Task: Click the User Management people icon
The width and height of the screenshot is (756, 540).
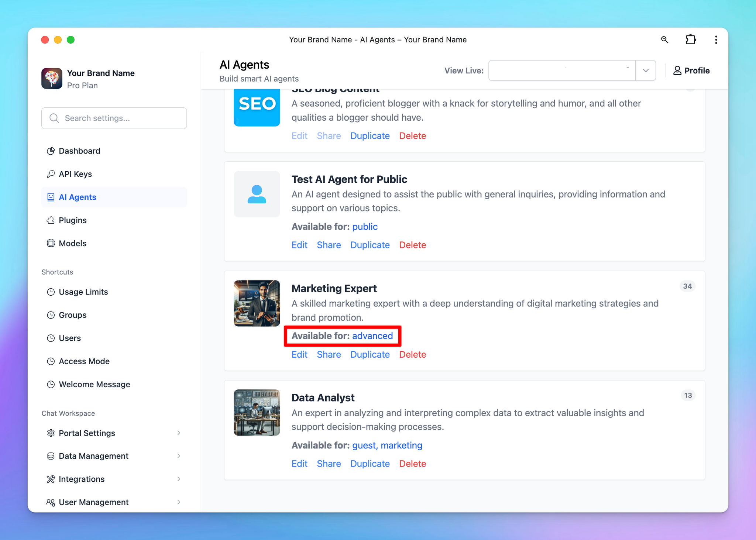Action: (51, 502)
